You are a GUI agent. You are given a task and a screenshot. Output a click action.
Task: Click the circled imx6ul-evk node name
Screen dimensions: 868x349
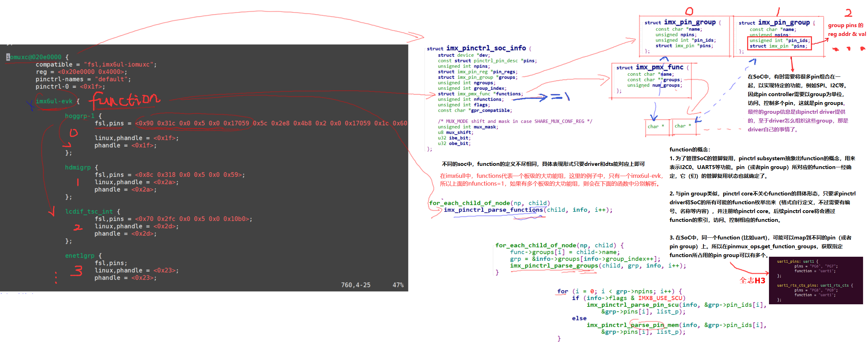coord(54,101)
